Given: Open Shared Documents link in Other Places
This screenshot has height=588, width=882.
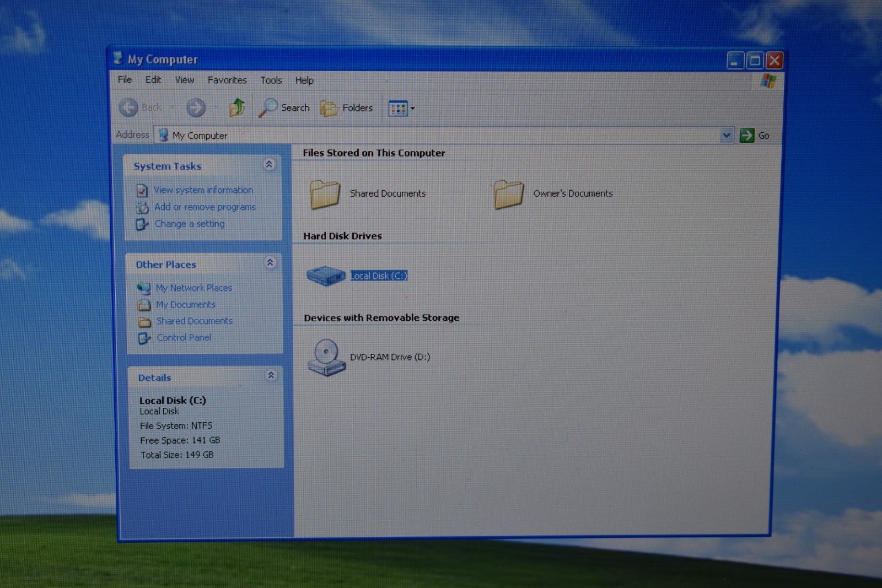Looking at the screenshot, I should 195,321.
